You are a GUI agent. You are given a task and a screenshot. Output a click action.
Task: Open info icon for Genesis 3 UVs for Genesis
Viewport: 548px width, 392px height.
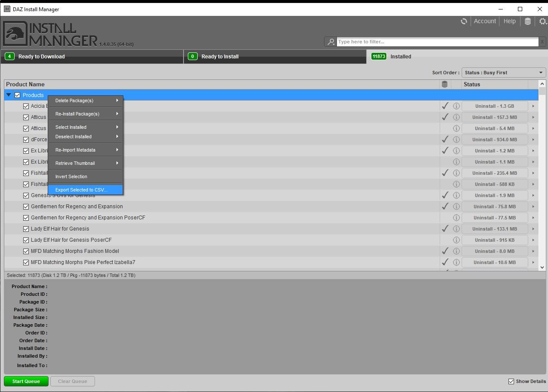pyautogui.click(x=456, y=195)
